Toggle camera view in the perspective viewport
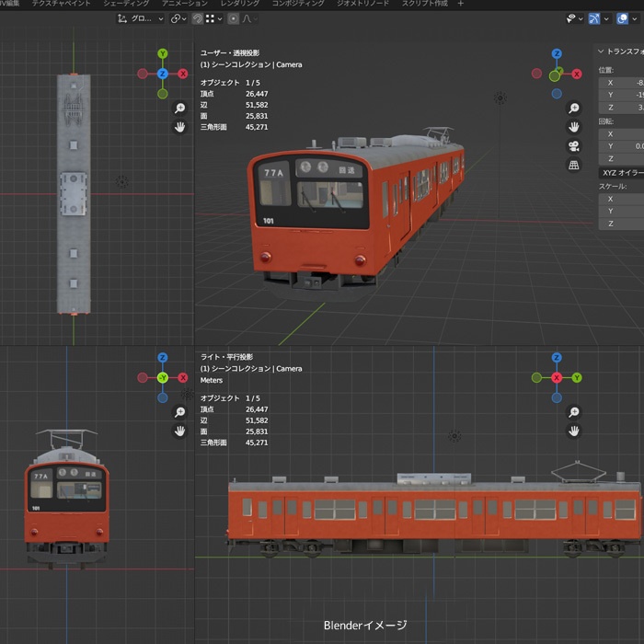This screenshot has height=644, width=644. click(573, 146)
